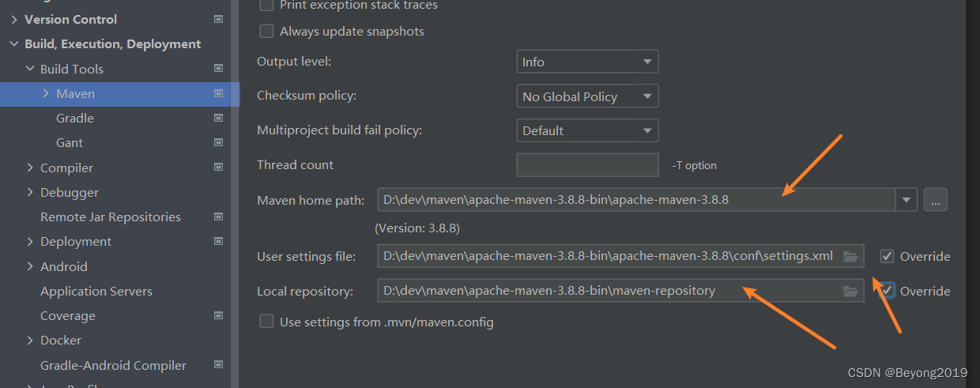980x388 pixels.
Task: Click project-level icon beside Gradle item
Action: (x=218, y=119)
